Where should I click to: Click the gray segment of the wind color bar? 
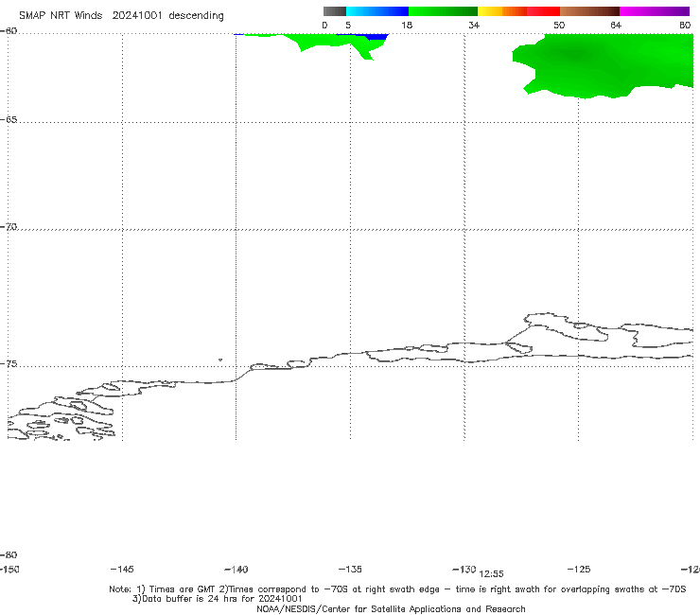point(335,11)
